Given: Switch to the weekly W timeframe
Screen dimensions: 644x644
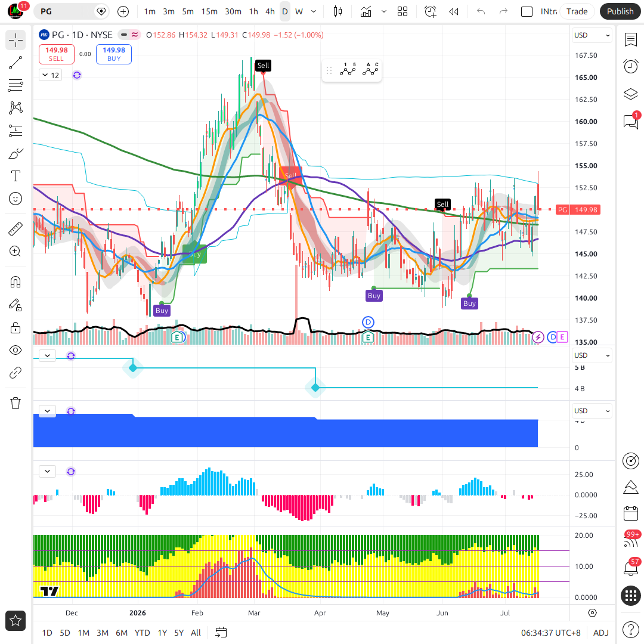Looking at the screenshot, I should coord(299,11).
